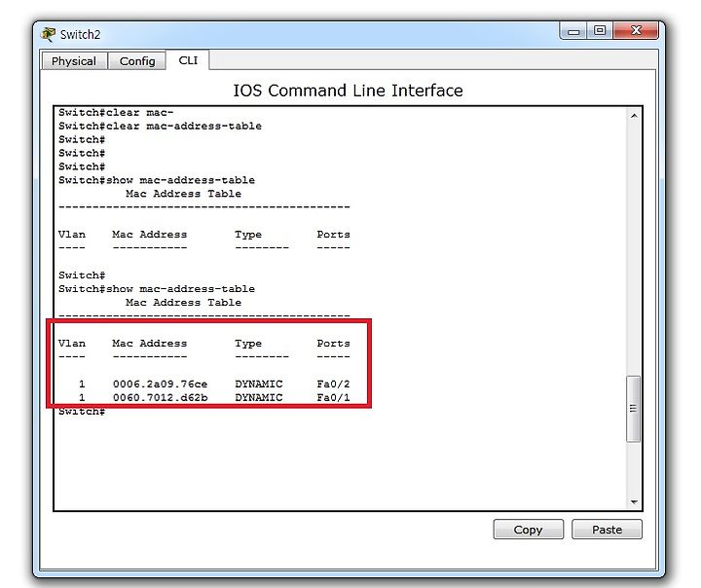
Task: Maximize the Switch2 window
Action: [x=600, y=30]
